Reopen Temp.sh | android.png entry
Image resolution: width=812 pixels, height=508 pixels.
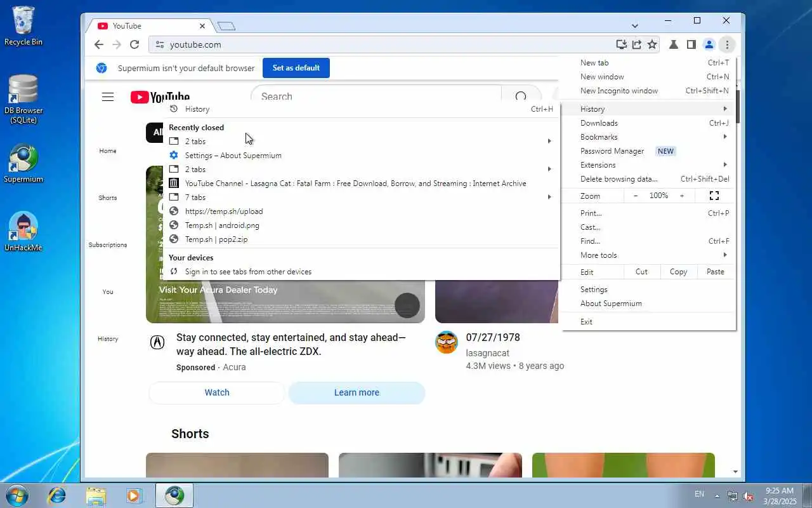362,225
